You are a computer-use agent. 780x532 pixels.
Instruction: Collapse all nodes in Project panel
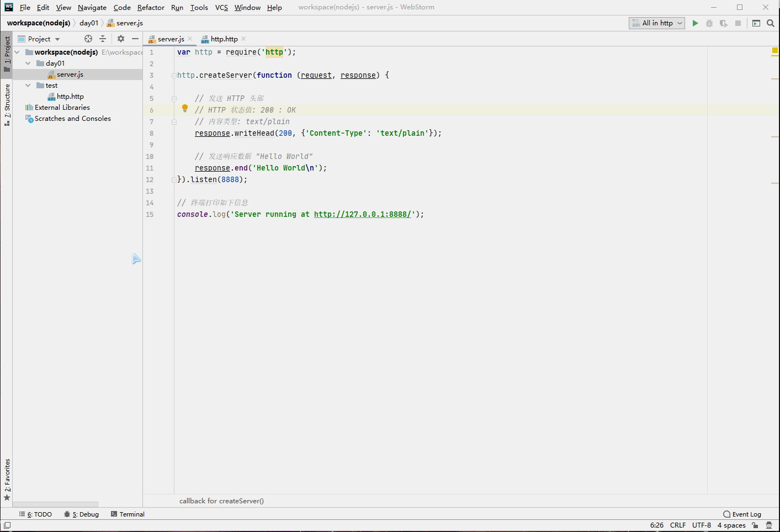coord(103,39)
